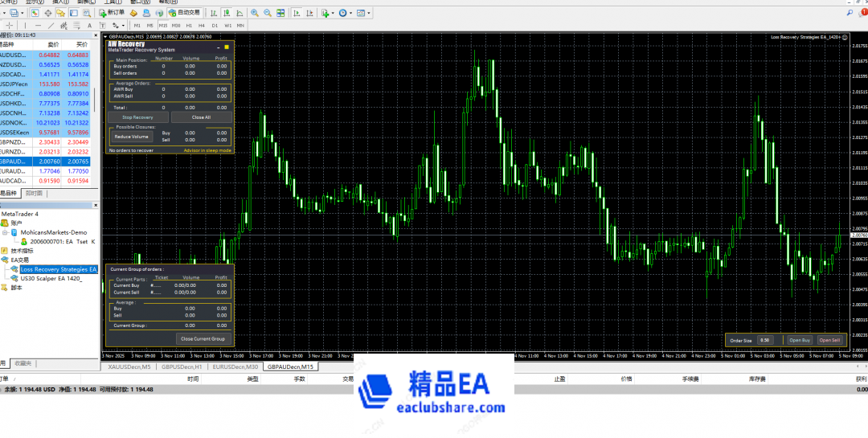Viewport: 868px width, 438px height.
Task: Open the Data Window crosshair-circle icon
Action: (x=48, y=13)
